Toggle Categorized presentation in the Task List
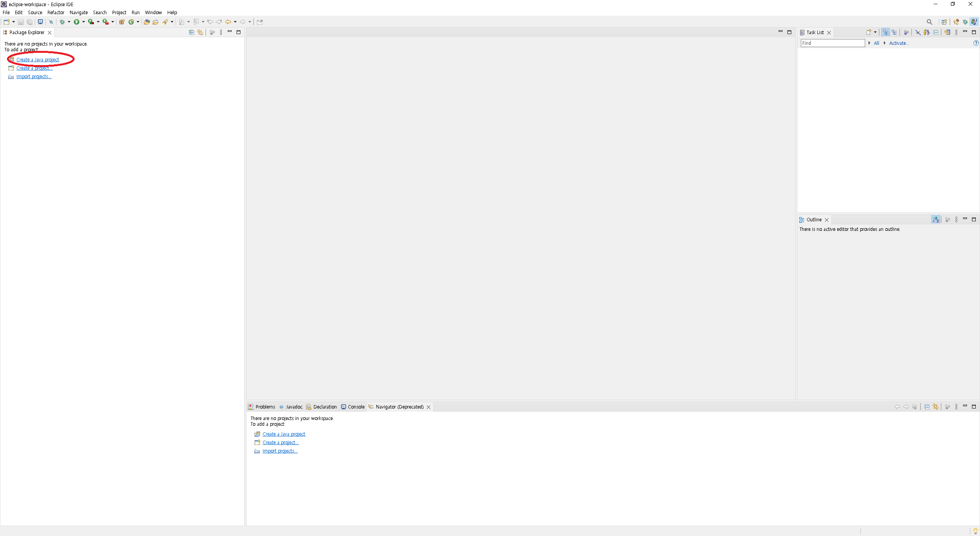This screenshot has height=536, width=980. coord(885,32)
